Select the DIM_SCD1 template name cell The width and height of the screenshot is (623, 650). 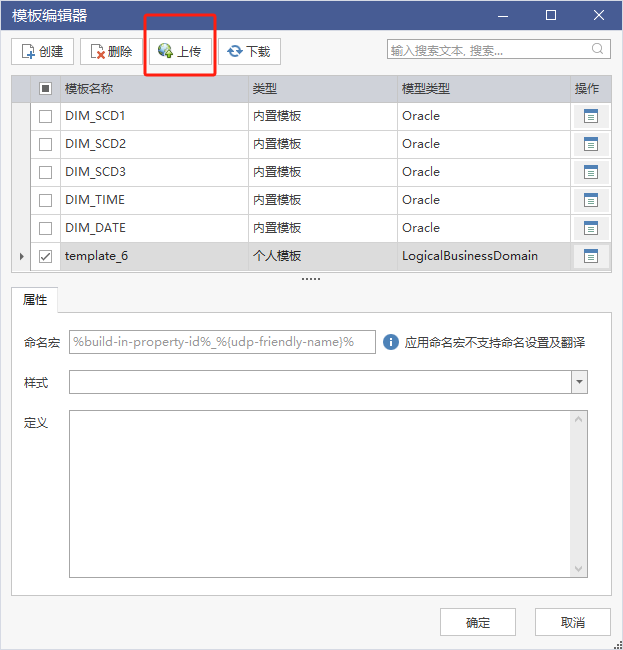[154, 116]
